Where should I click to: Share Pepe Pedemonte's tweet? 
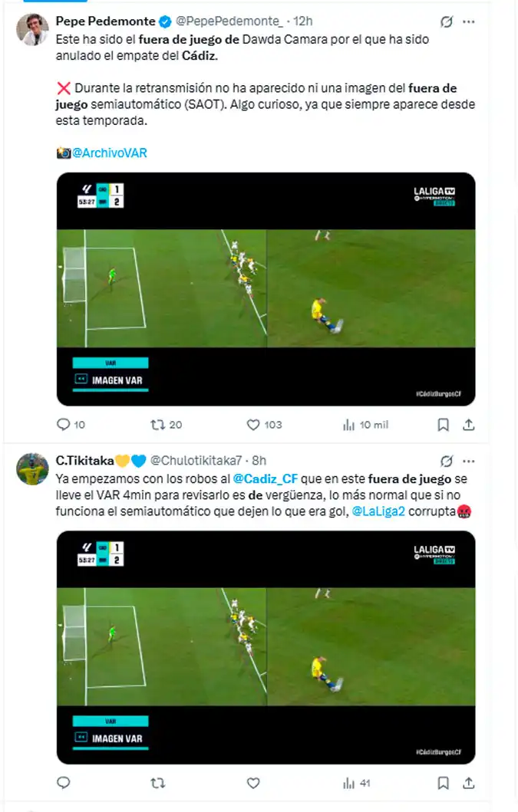(x=469, y=425)
